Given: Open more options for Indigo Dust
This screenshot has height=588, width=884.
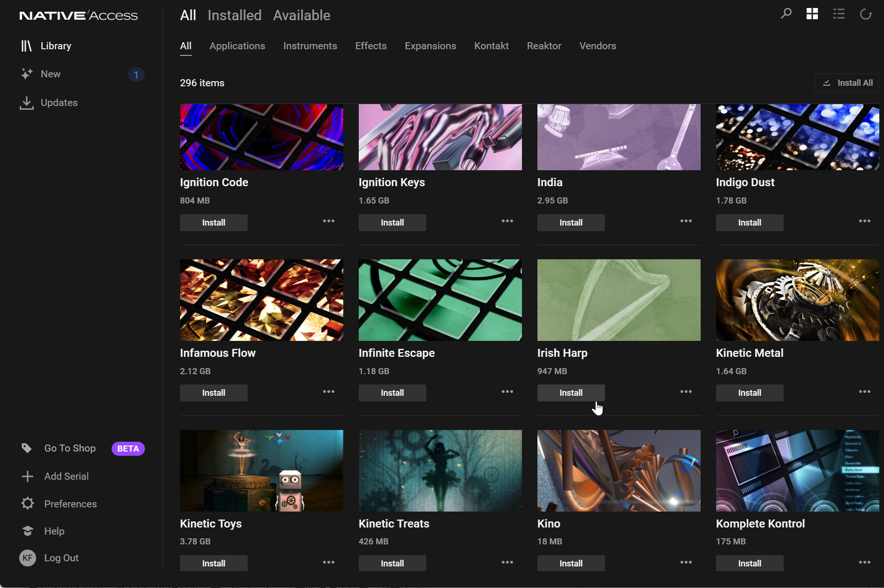Looking at the screenshot, I should [865, 221].
